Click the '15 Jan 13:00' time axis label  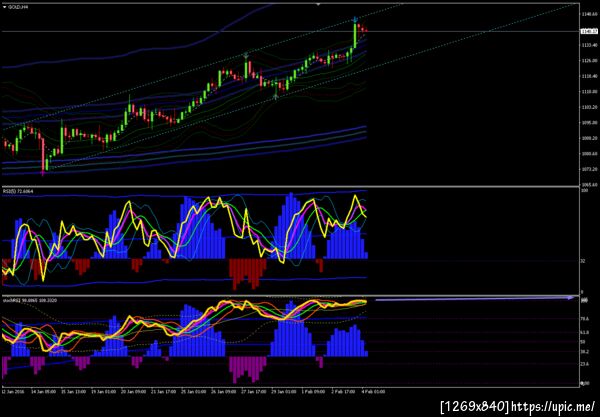point(73,392)
